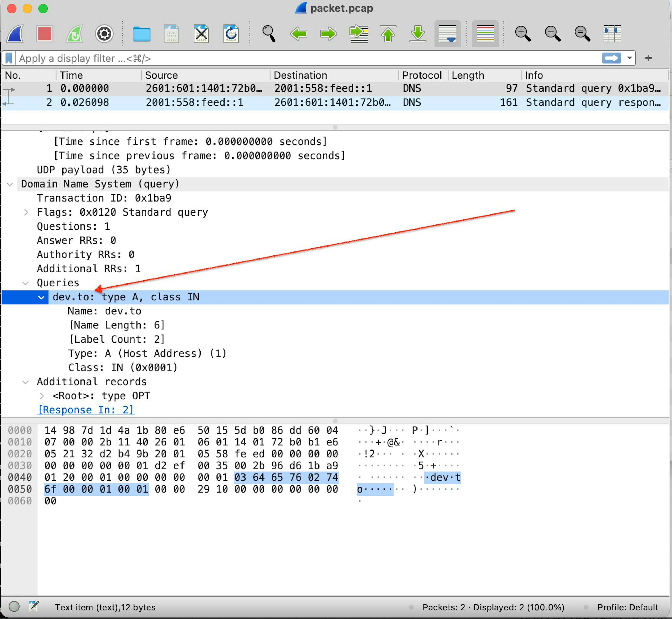Image resolution: width=672 pixels, height=619 pixels.
Task: Select Time since first frame line
Action: [x=190, y=142]
